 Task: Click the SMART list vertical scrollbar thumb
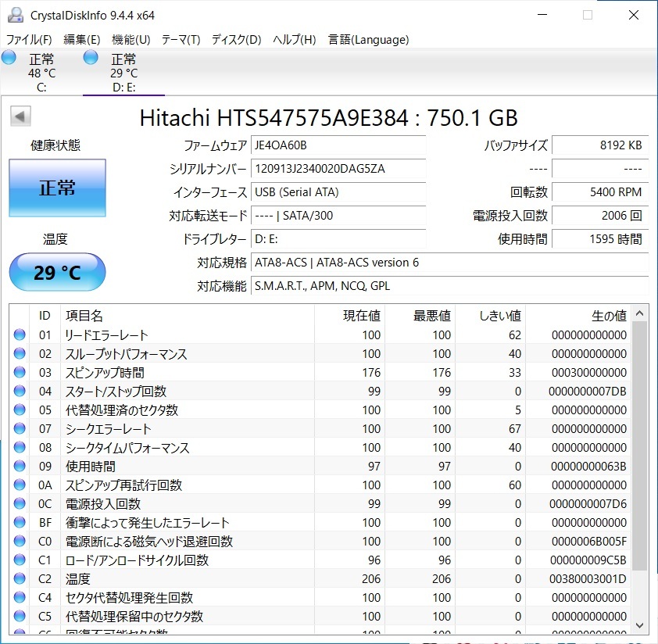[639, 445]
